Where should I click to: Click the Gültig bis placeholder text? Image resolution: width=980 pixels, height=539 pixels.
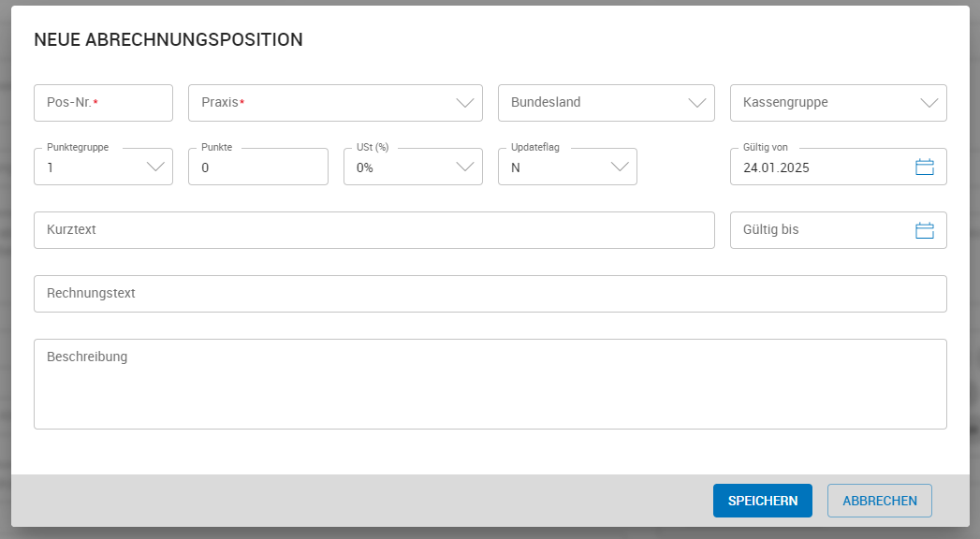pyautogui.click(x=770, y=230)
